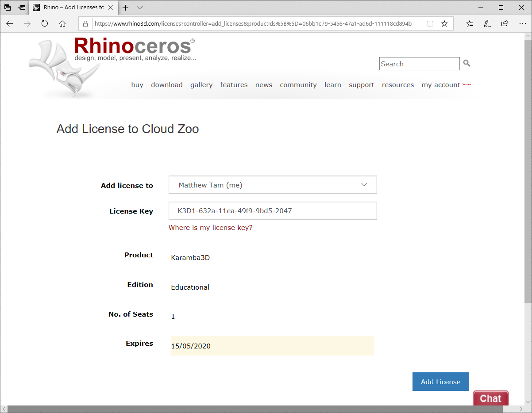
Task: Click the Add License button
Action: [x=440, y=382]
